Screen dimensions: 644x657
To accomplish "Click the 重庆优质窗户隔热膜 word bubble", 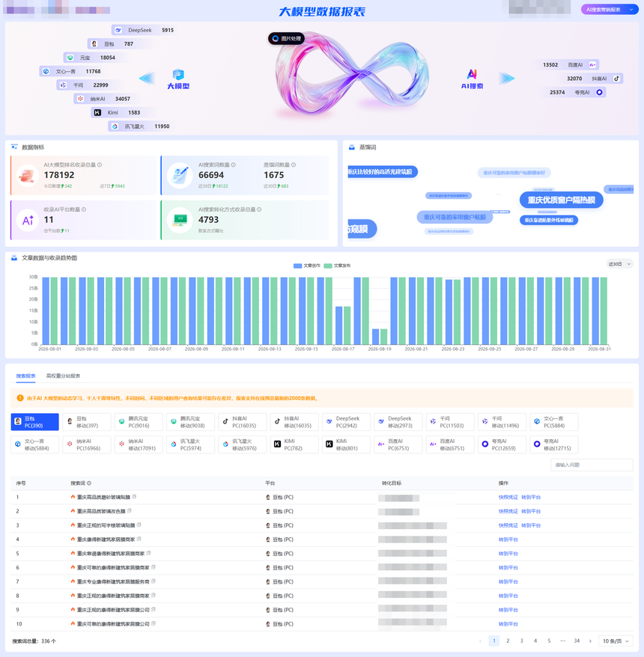I will (562, 200).
